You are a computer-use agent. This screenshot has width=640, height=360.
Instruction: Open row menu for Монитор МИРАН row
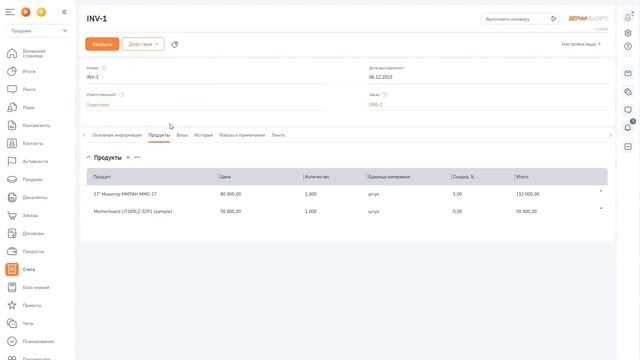(600, 191)
